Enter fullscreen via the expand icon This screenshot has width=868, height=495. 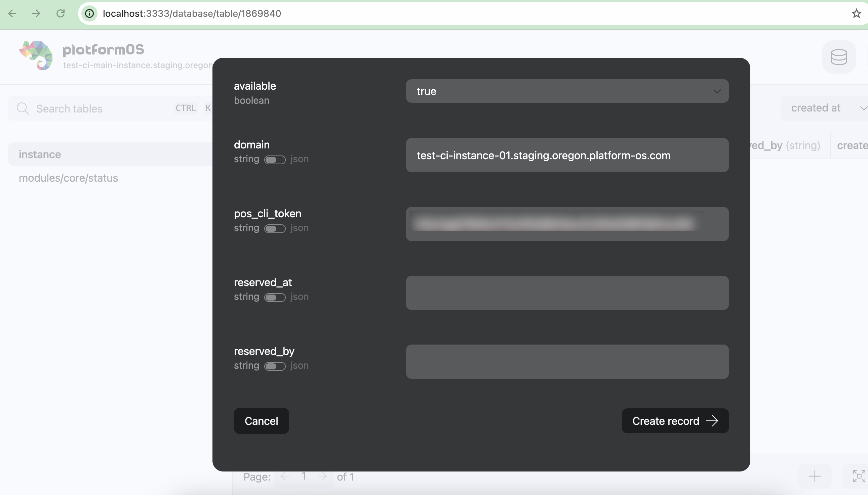(859, 476)
